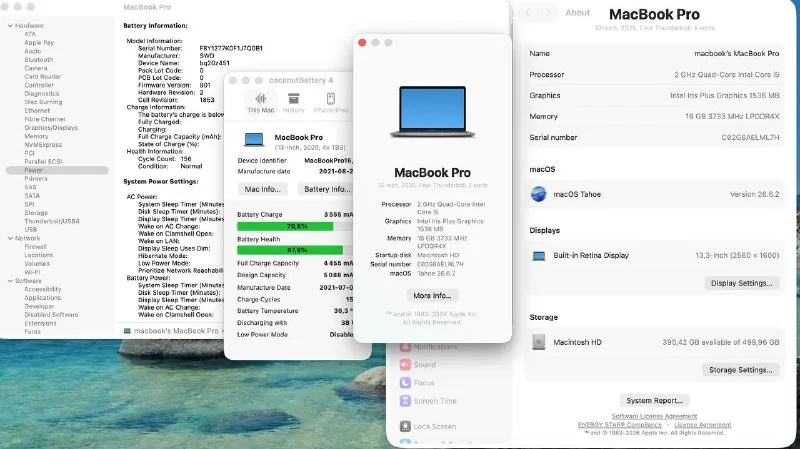The width and height of the screenshot is (800, 449).
Task: Click battery serial 'F8Y1277K0F1J7Q0B1'
Action: coord(231,48)
